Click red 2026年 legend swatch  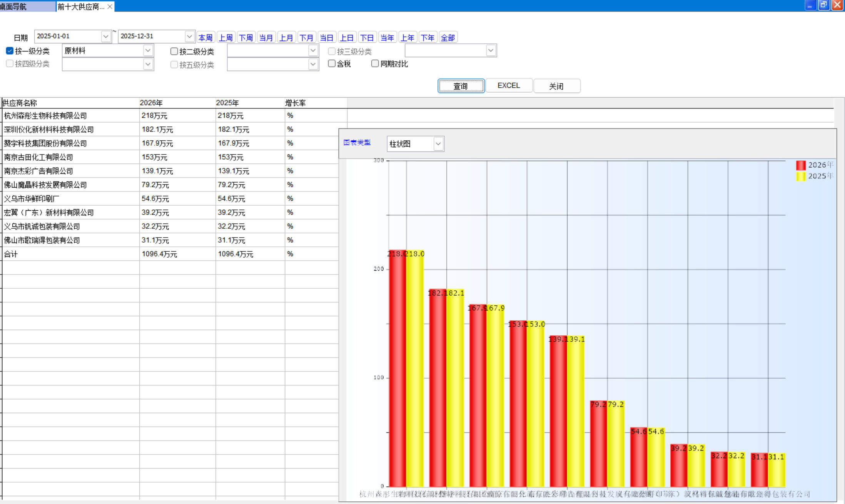(801, 165)
